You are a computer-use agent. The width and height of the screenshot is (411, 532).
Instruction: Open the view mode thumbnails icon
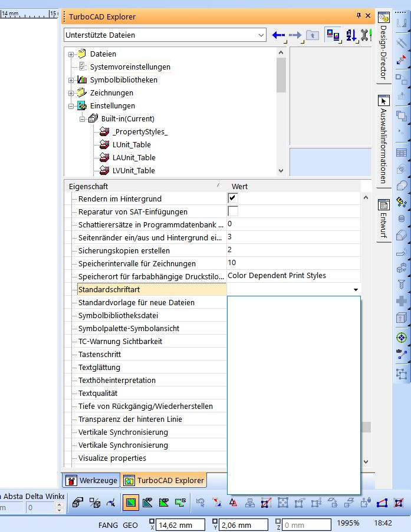tap(333, 35)
